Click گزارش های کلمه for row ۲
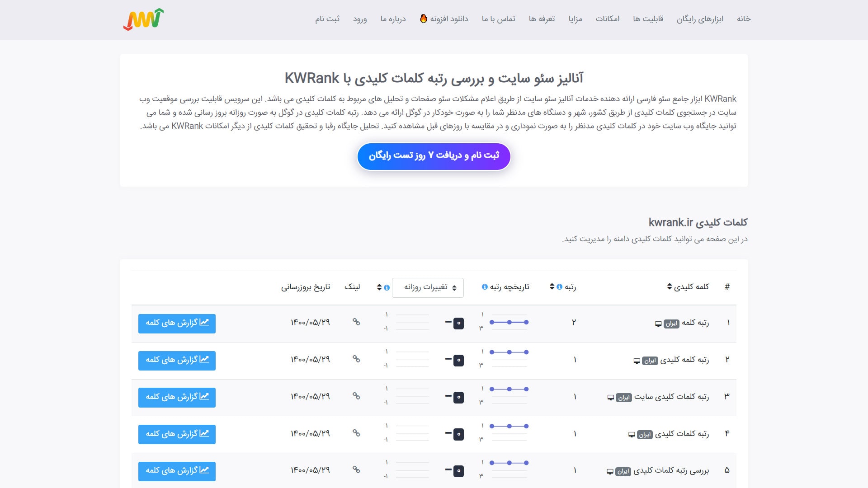 click(177, 361)
